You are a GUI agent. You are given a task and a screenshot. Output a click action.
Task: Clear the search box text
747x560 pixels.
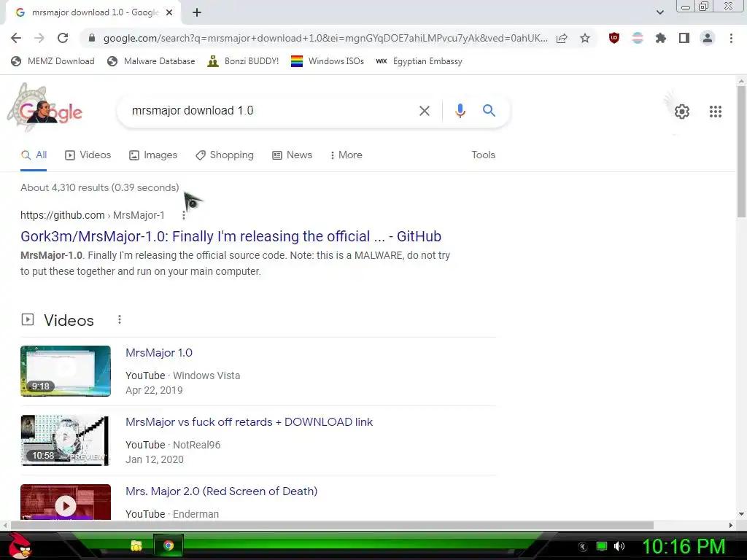coord(424,111)
